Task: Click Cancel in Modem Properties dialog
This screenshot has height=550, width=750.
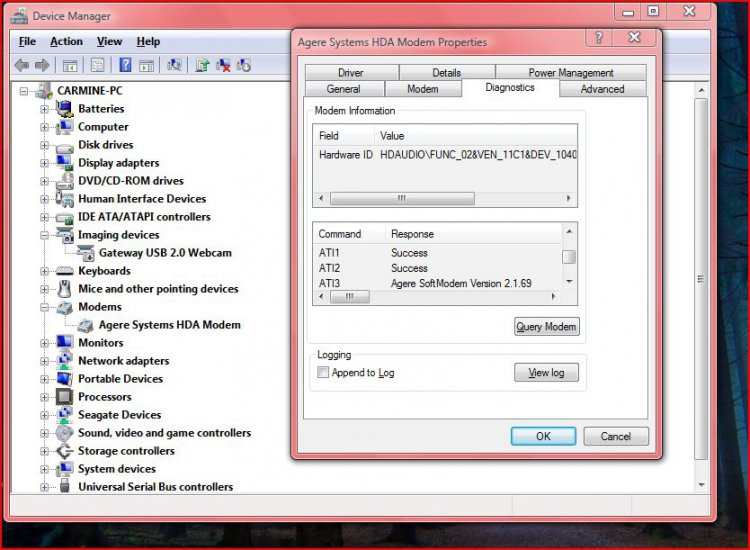Action: [x=616, y=436]
